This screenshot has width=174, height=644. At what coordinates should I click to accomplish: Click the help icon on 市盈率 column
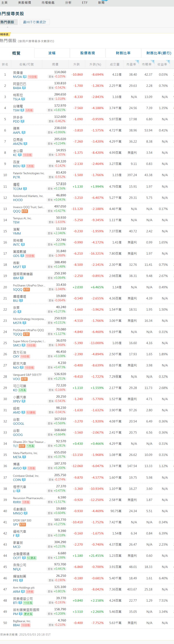(x=138, y=61)
